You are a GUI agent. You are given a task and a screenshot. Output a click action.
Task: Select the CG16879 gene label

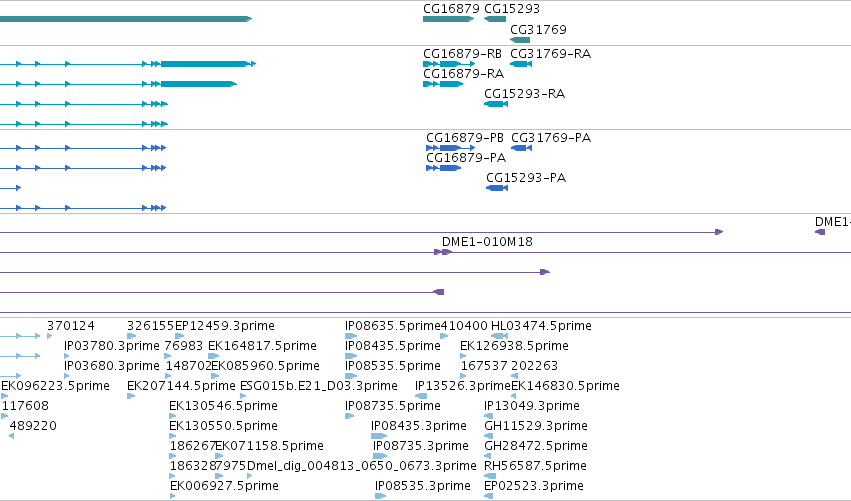[451, 9]
